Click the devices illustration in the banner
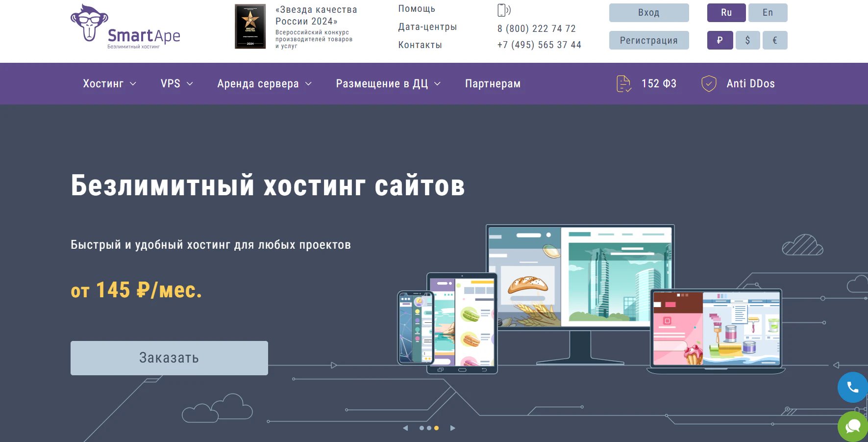 591,300
